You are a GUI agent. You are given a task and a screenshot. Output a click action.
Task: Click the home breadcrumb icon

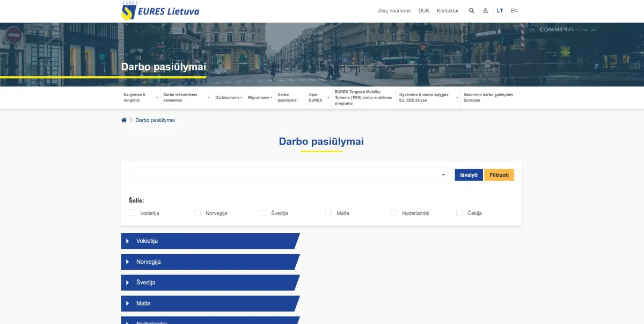point(124,120)
